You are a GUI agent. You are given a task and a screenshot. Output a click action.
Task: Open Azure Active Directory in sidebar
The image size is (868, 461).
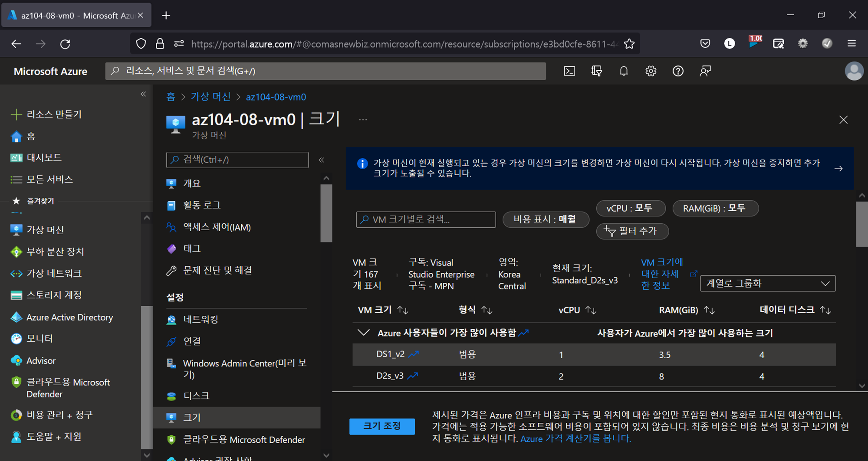pos(62,317)
